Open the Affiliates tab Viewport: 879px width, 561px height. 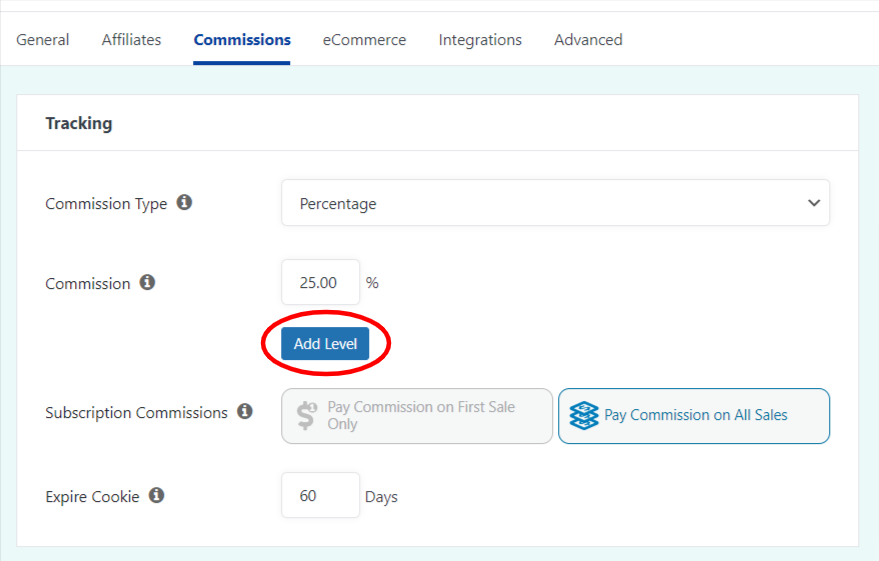132,40
